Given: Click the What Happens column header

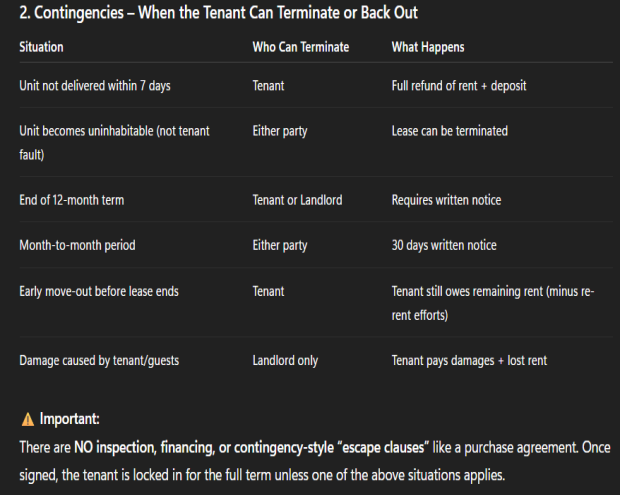Looking at the screenshot, I should tap(428, 47).
